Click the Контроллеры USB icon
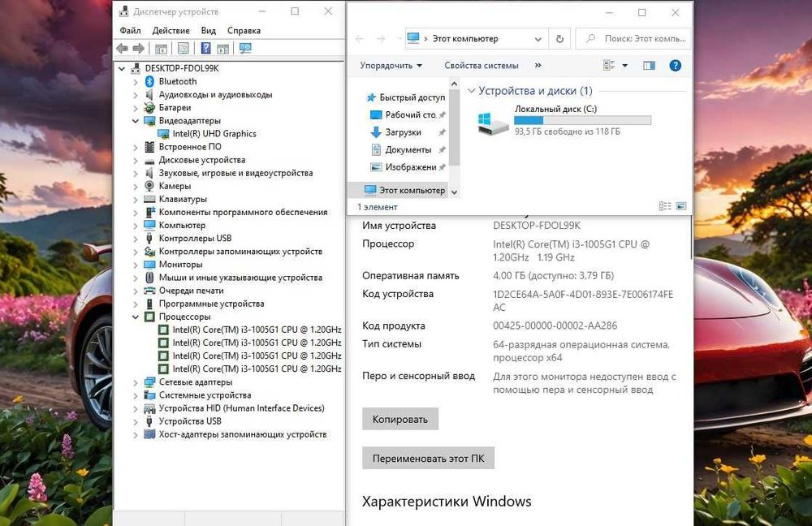Screen dimensions: 812x526 coord(149,238)
